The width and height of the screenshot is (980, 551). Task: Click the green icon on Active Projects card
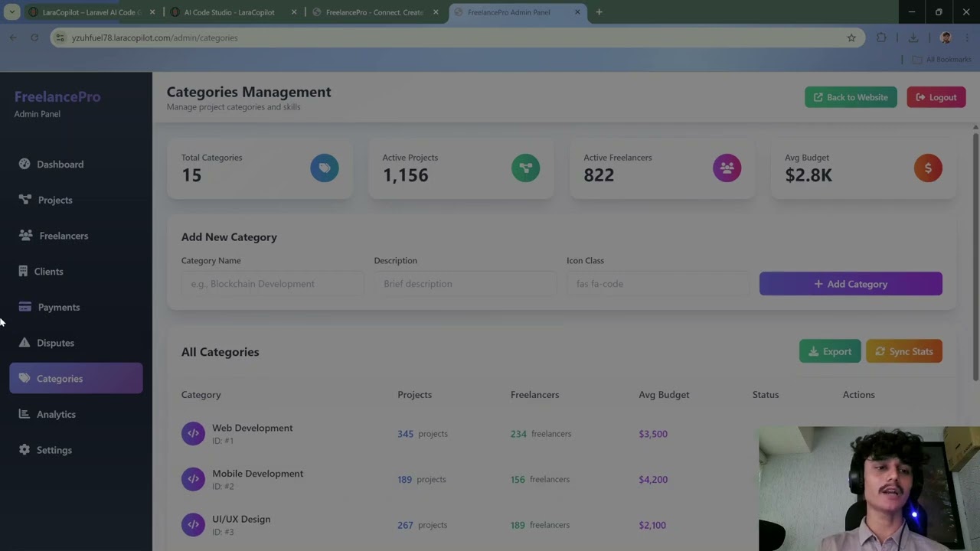(x=526, y=168)
